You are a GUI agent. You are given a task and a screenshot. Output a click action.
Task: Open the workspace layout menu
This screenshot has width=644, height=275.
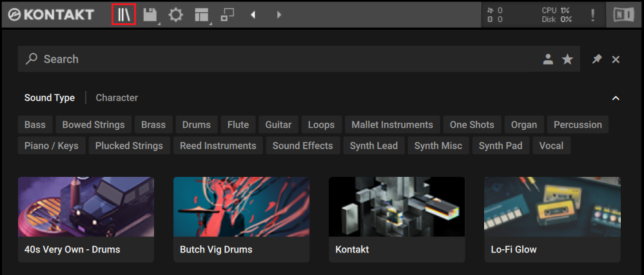pyautogui.click(x=202, y=15)
